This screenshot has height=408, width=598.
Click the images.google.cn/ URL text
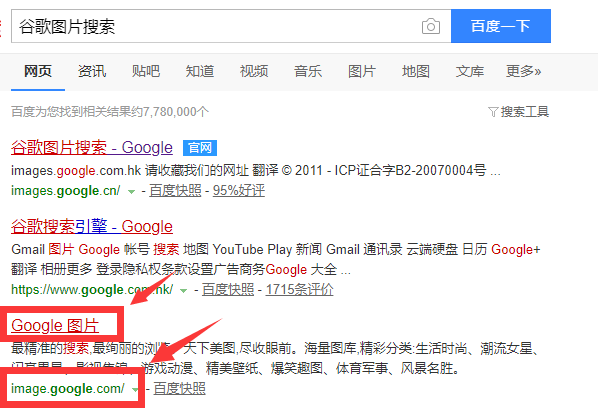coord(66,190)
